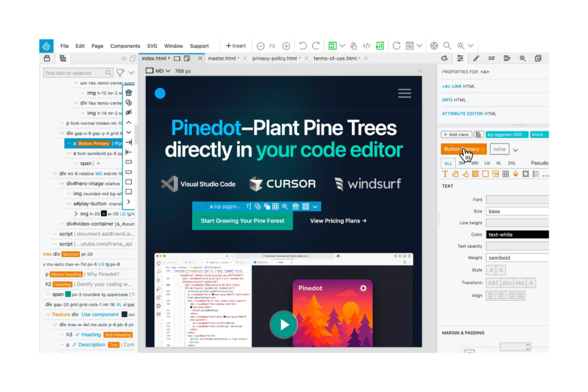Click the tree filter funnel icon
The image size is (588, 392).
120,72
